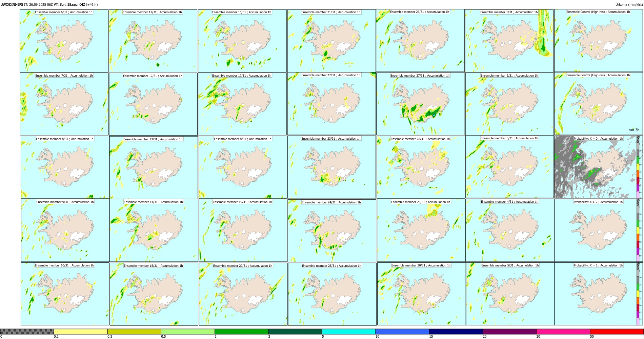Click the 'Ensemble member 5/31' label
This screenshot has height=339, width=644.
point(510,265)
